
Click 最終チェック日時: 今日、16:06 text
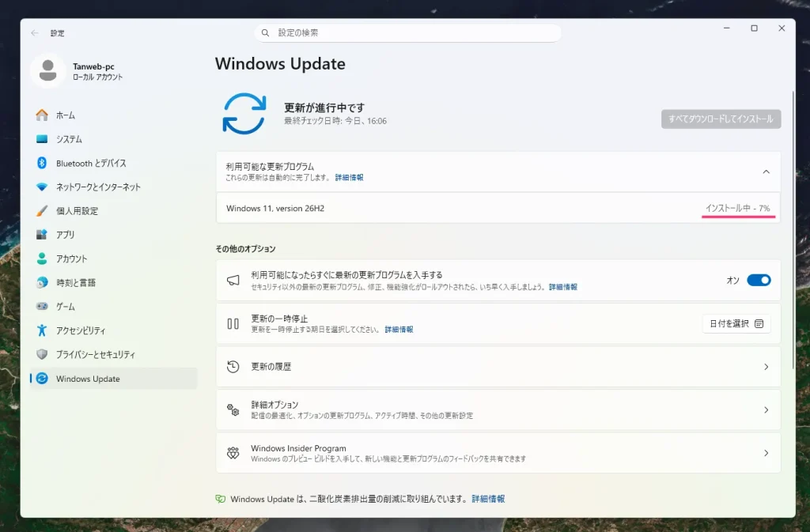(x=335, y=121)
